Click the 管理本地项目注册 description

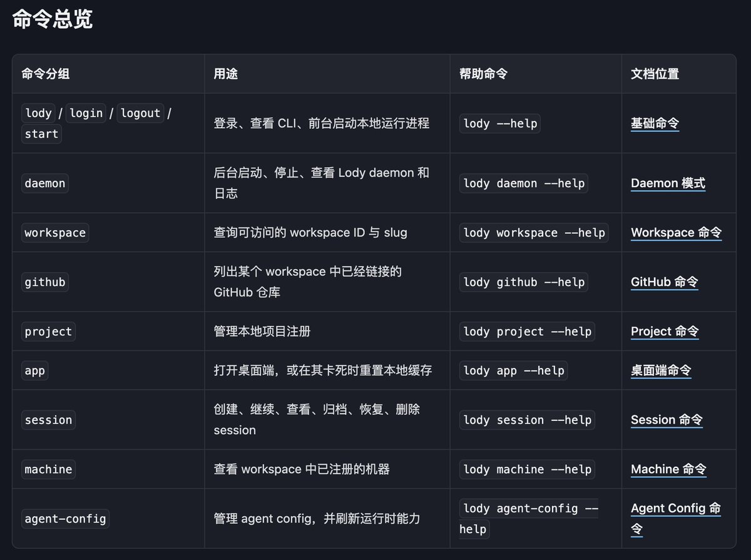pos(262,332)
